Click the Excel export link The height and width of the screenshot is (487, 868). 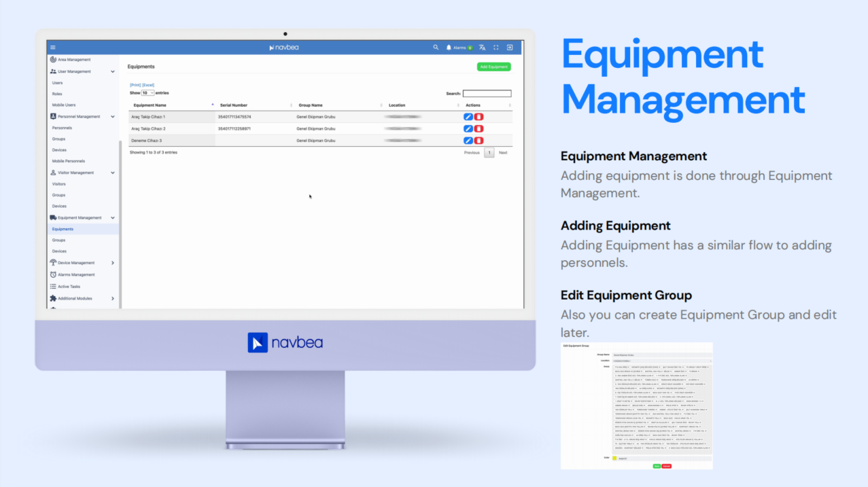(x=148, y=85)
